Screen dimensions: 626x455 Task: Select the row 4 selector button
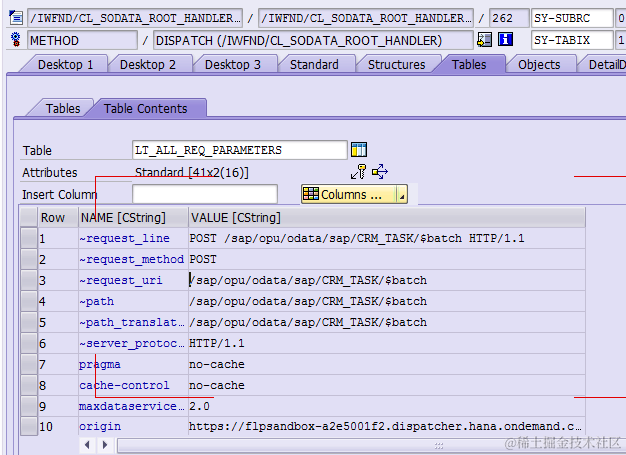click(x=29, y=301)
